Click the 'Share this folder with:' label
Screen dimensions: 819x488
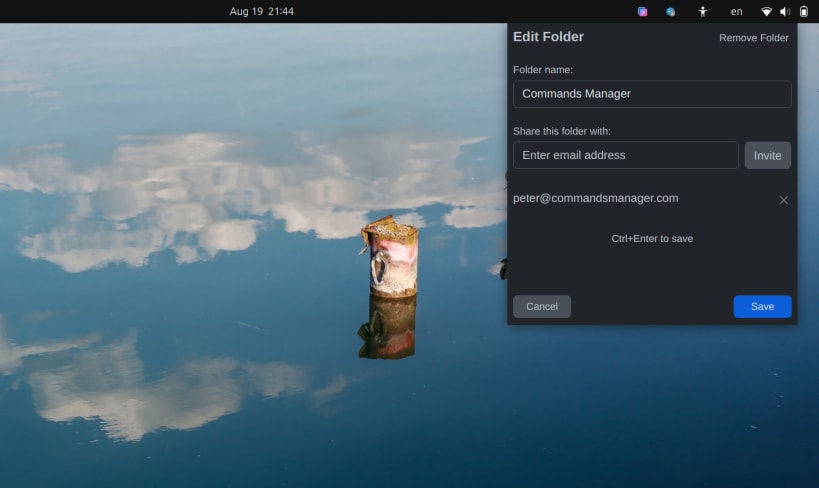click(561, 131)
